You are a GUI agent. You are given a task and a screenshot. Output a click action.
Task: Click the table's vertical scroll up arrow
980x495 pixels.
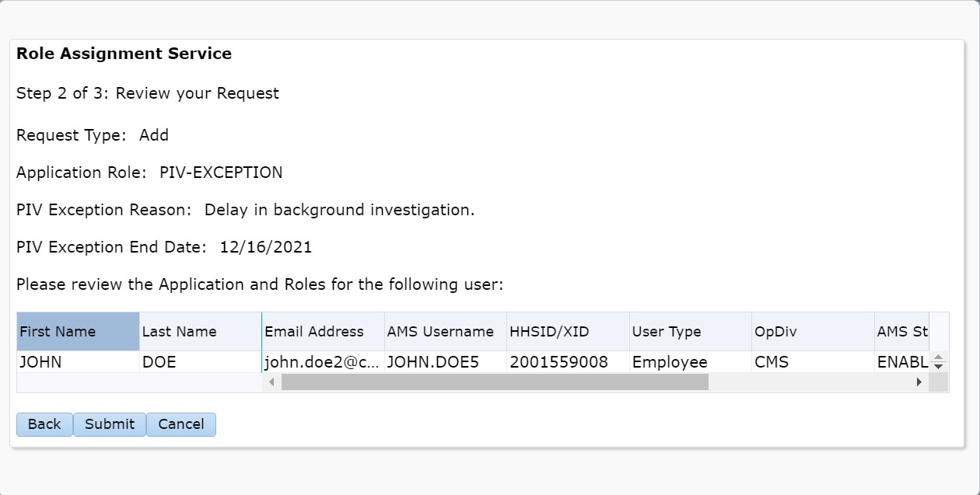[x=938, y=358]
